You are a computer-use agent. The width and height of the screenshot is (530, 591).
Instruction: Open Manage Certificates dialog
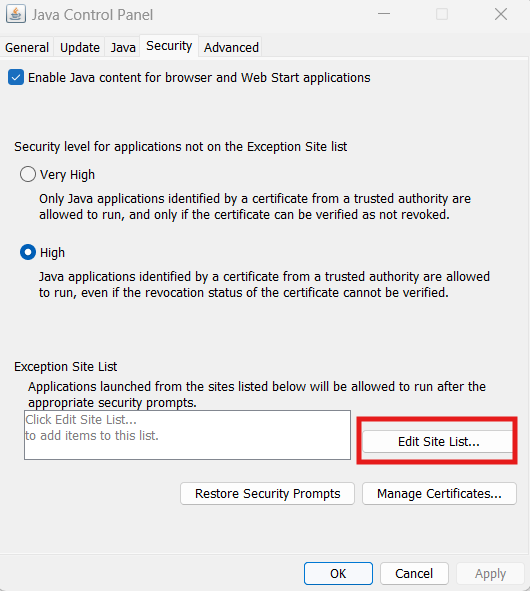click(439, 493)
